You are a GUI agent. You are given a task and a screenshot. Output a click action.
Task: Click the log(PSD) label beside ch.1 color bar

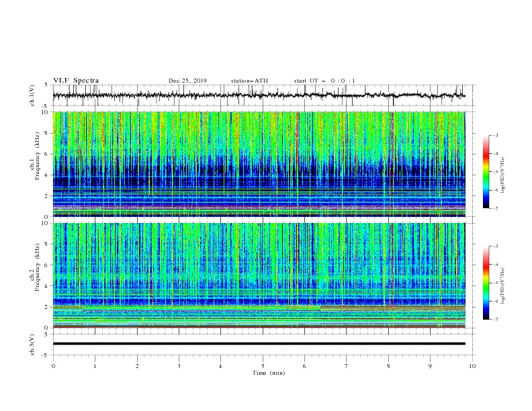point(503,175)
